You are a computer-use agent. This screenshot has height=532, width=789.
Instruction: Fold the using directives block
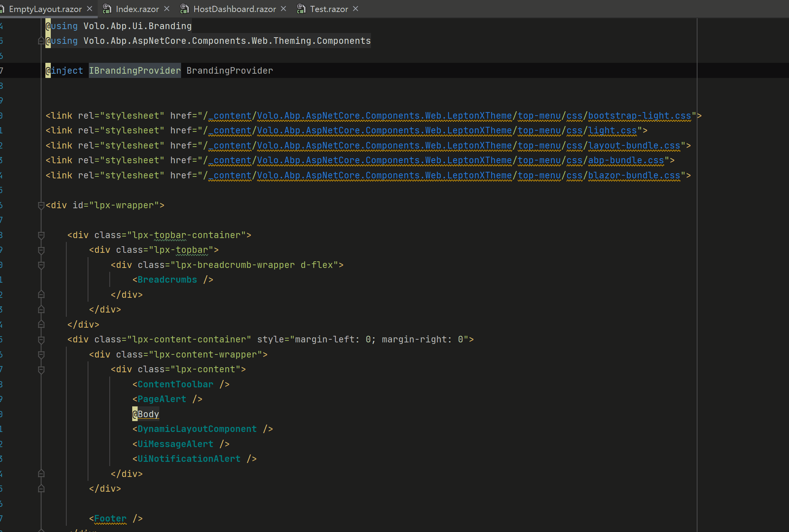point(41,41)
